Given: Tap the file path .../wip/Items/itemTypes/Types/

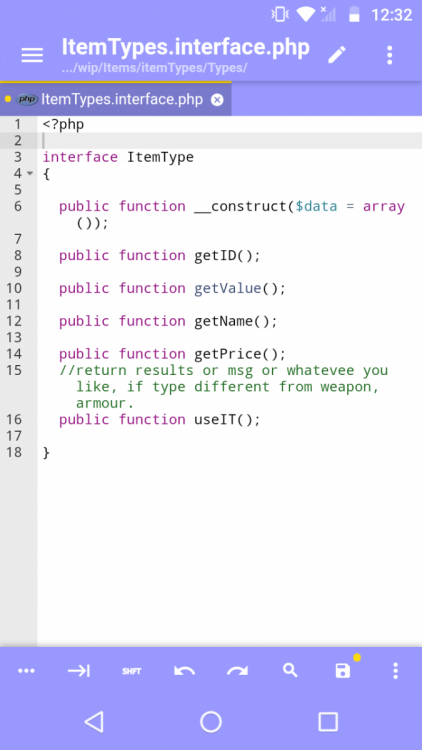Looking at the screenshot, I should [154, 68].
